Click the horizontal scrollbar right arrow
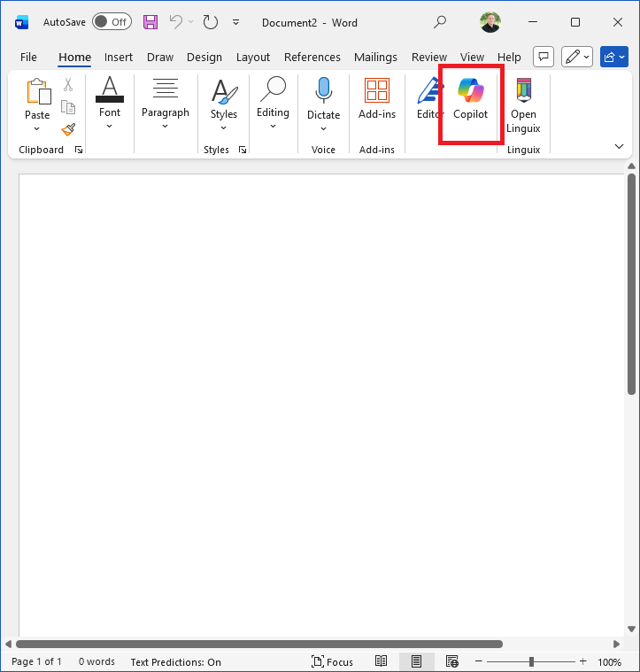 (x=616, y=645)
